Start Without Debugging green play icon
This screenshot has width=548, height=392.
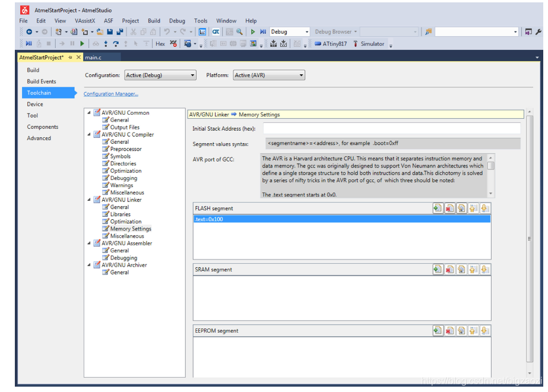(253, 32)
